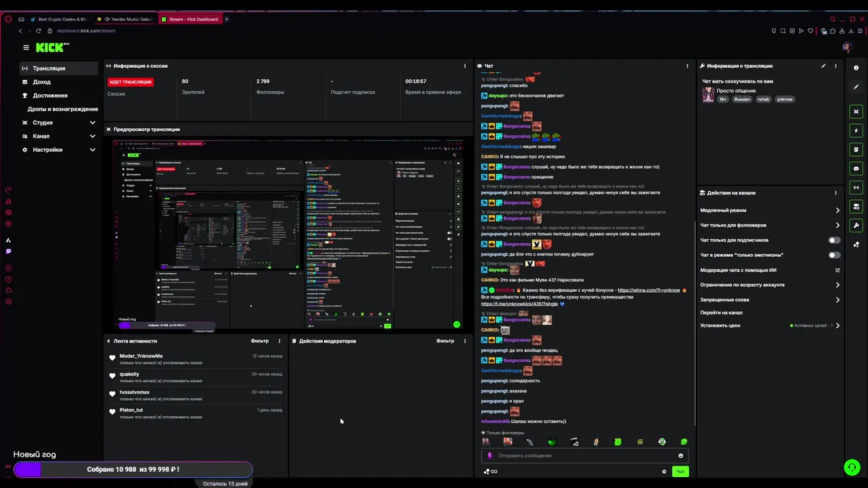Screen dimensions: 868x488
Task: Click the three-dots cluster icon in right sidebar
Action: (x=856, y=245)
